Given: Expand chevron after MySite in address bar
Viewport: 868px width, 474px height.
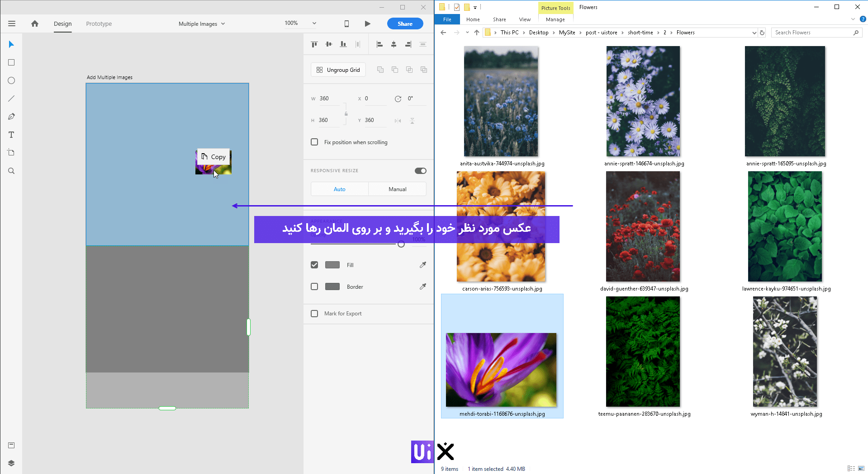Looking at the screenshot, I should coord(580,33).
